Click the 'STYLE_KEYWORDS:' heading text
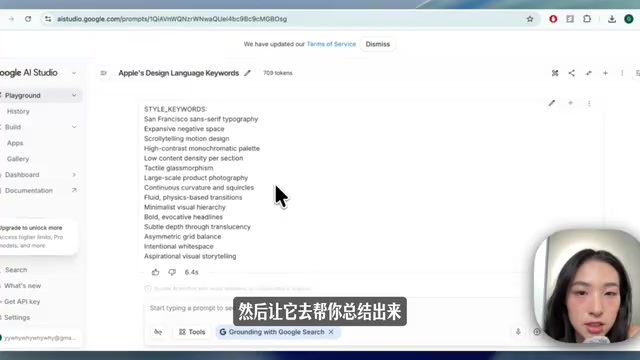The image size is (640, 360). coord(176,109)
